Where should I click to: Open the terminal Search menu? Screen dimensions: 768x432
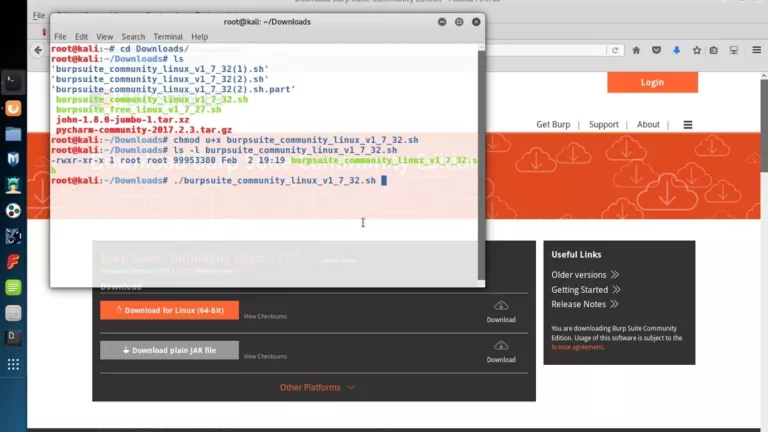coord(133,37)
